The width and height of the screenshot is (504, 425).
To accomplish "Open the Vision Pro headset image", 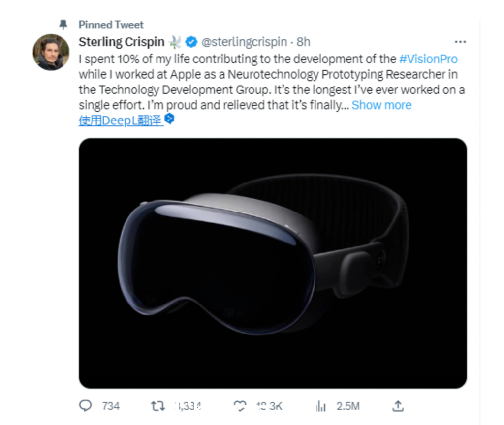I will point(273,264).
